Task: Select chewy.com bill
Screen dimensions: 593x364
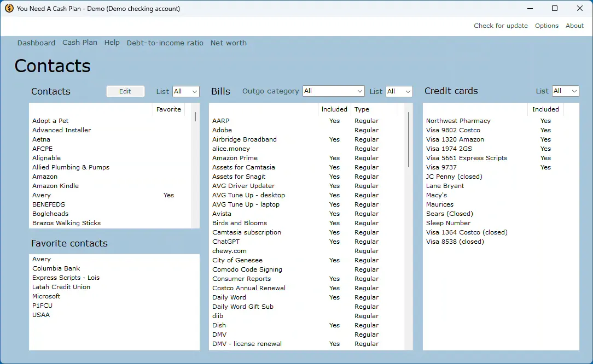Action: pos(229,251)
